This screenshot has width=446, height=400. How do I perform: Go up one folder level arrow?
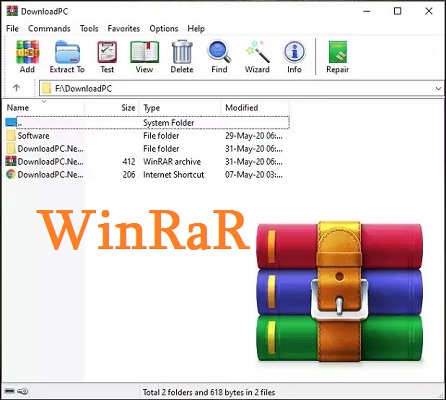(16, 88)
